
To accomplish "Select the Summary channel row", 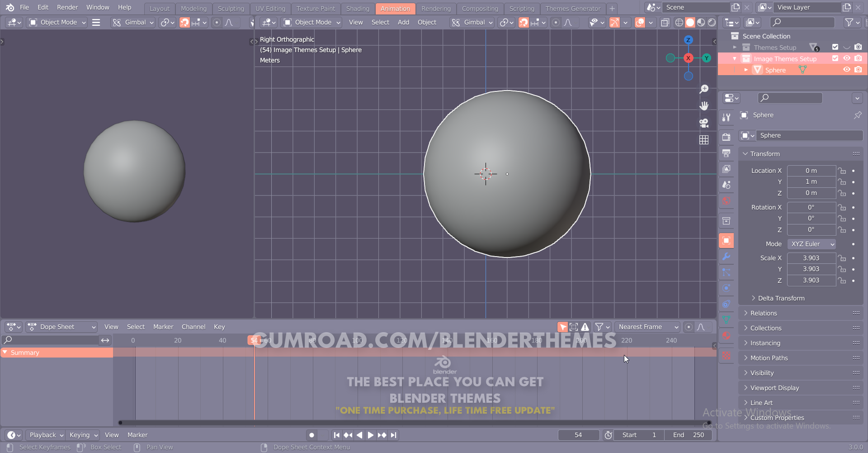I will (x=57, y=353).
